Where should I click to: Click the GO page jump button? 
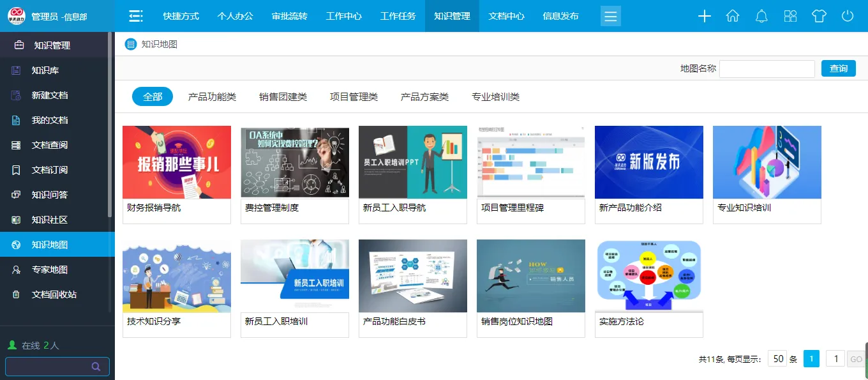(855, 359)
